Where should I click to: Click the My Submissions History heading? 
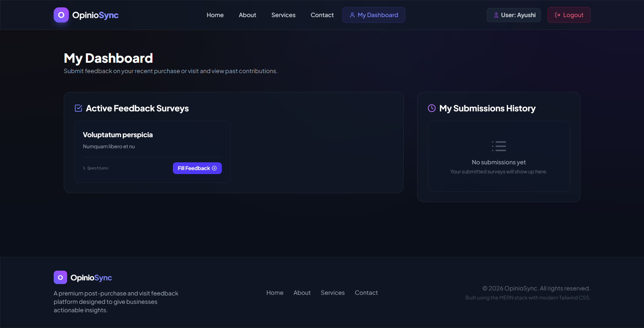pyautogui.click(x=487, y=108)
